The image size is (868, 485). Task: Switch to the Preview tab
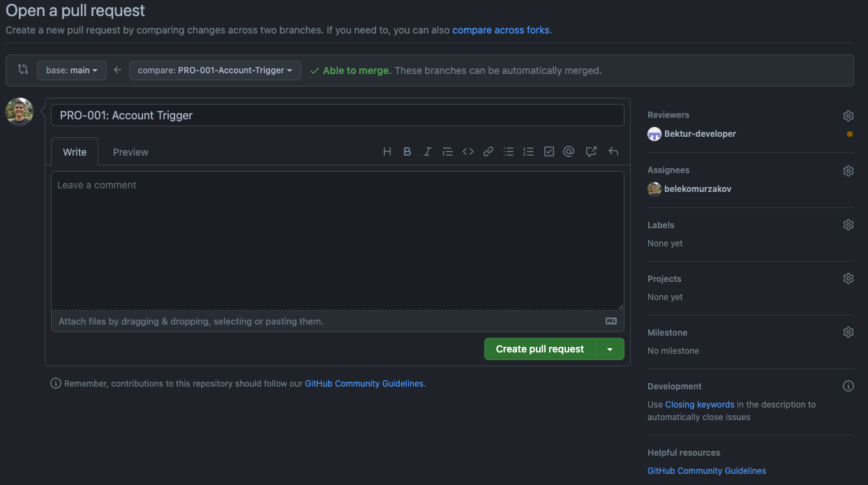pos(130,152)
